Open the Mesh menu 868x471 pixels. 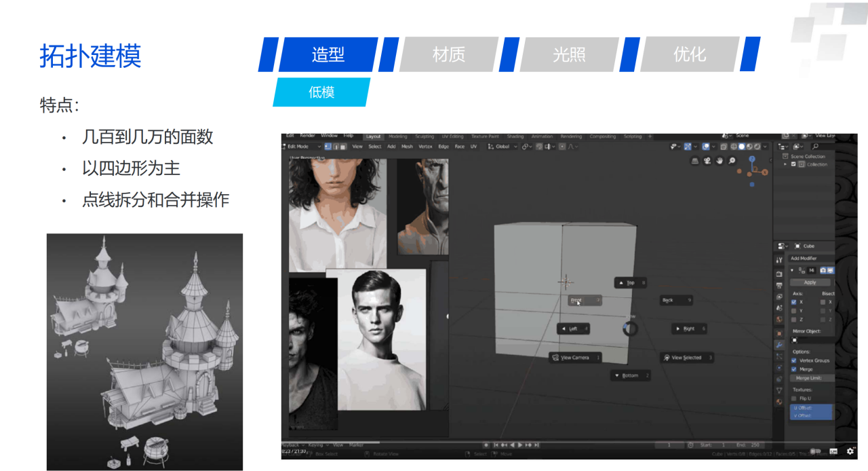(407, 147)
